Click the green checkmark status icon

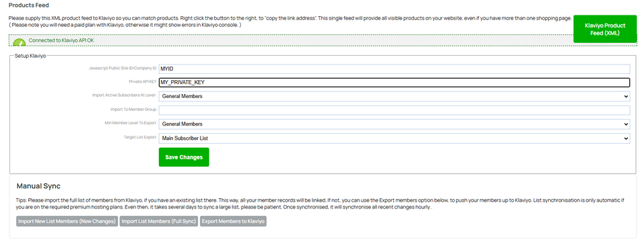tap(19, 42)
